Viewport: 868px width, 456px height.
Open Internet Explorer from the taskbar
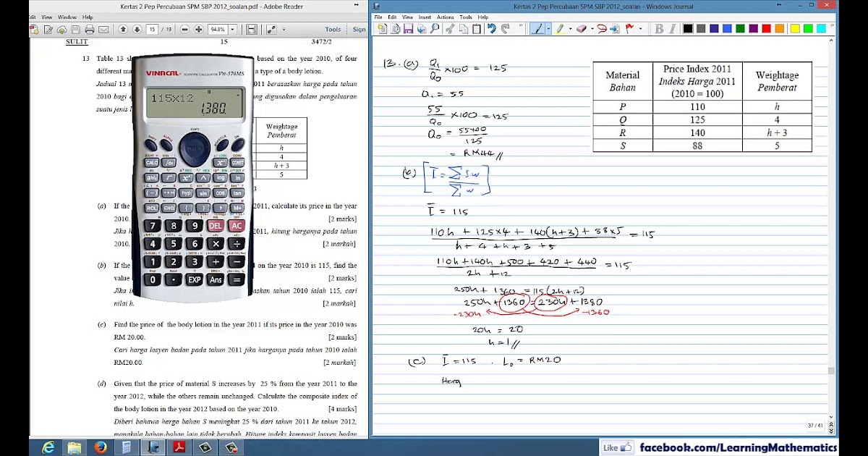click(48, 447)
